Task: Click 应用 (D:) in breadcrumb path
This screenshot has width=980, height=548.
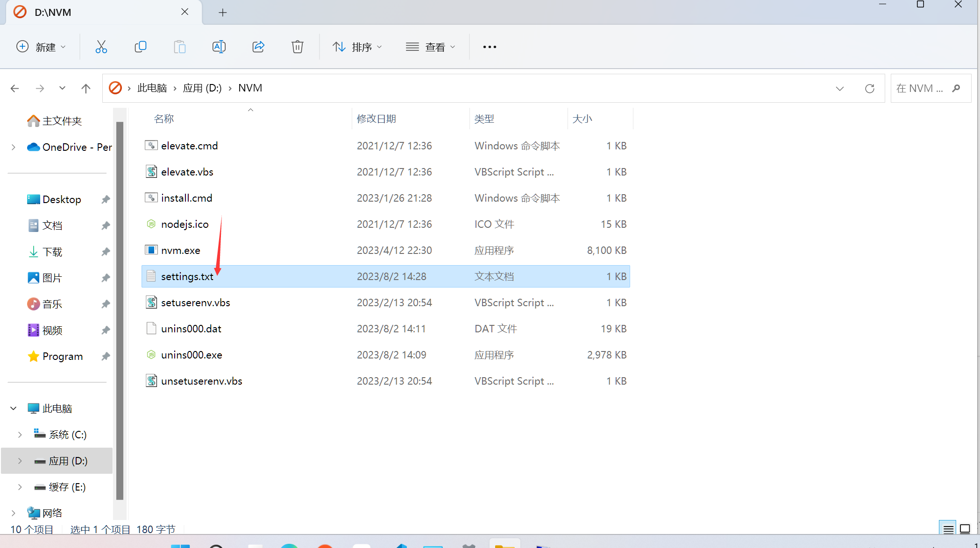Action: tap(202, 88)
